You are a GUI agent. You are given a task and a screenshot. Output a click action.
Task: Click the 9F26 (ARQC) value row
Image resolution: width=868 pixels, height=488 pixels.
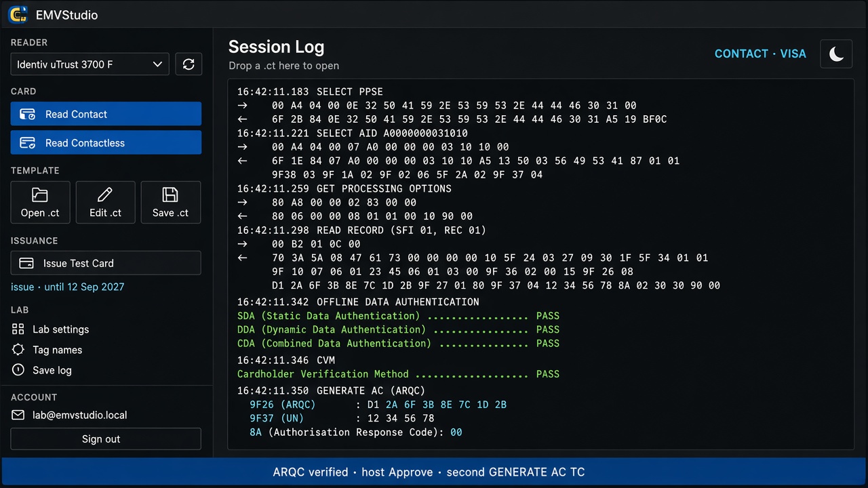point(378,405)
